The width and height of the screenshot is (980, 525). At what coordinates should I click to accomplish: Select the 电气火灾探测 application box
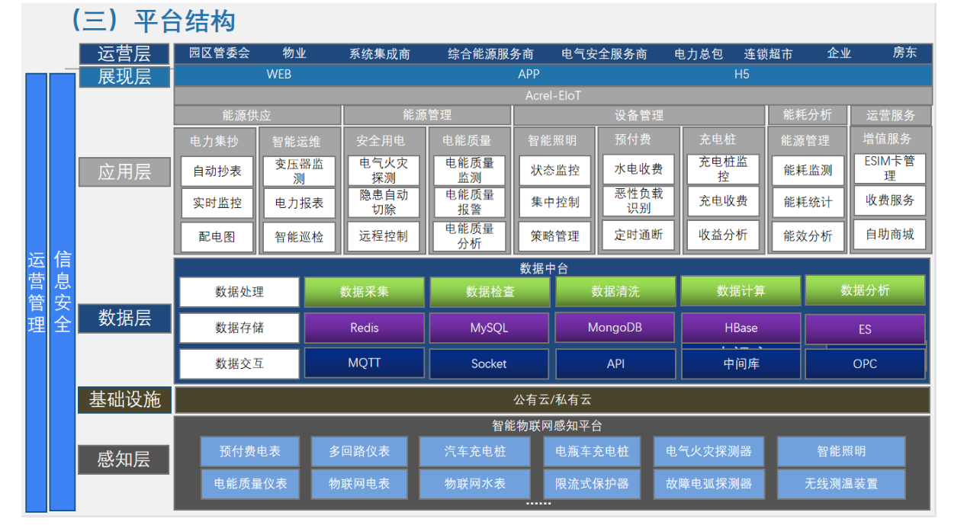pos(384,171)
